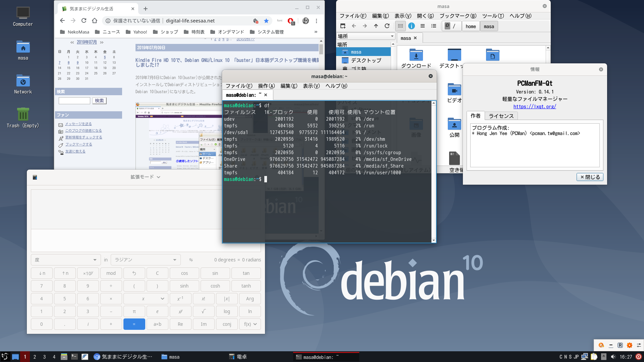The width and height of the screenshot is (644, 362).
Task: Open ツール(T) menu in file manager
Action: coord(493,16)
